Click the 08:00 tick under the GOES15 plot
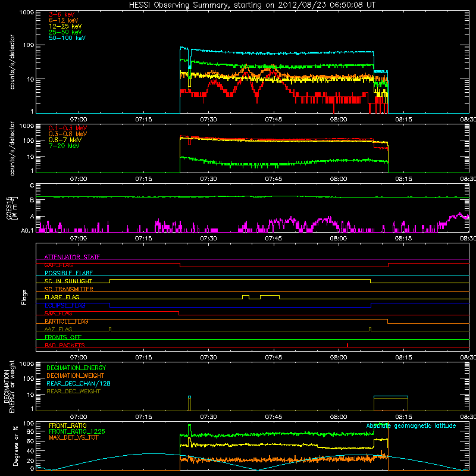This screenshot has width=476, height=476. point(338,239)
